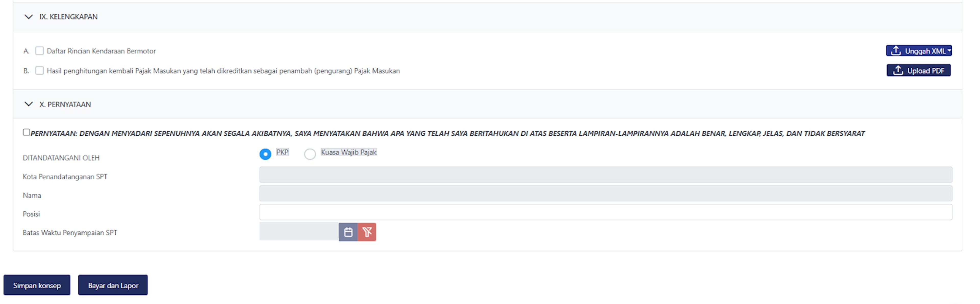Click the Upload PDF button
This screenshot has width=980, height=304.
click(x=918, y=70)
